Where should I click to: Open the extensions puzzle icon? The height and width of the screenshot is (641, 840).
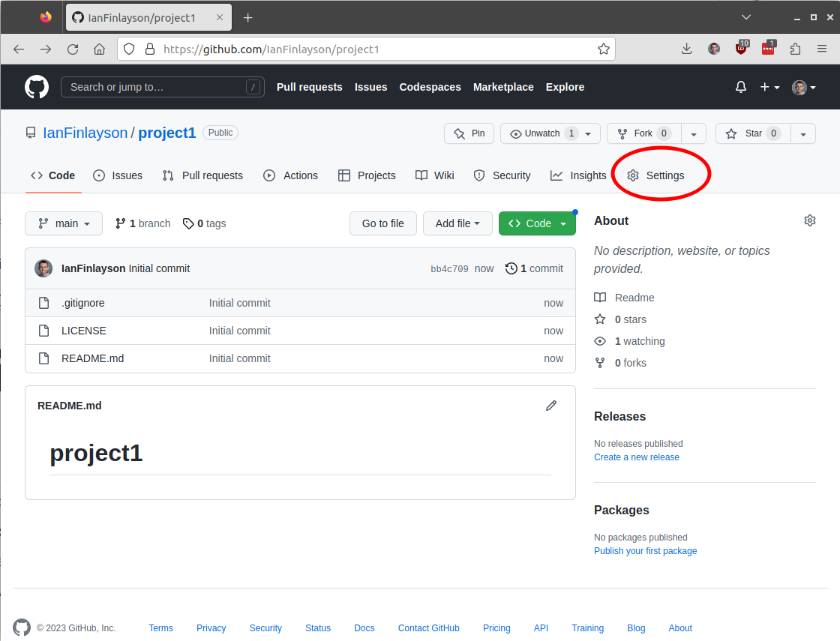(795, 49)
